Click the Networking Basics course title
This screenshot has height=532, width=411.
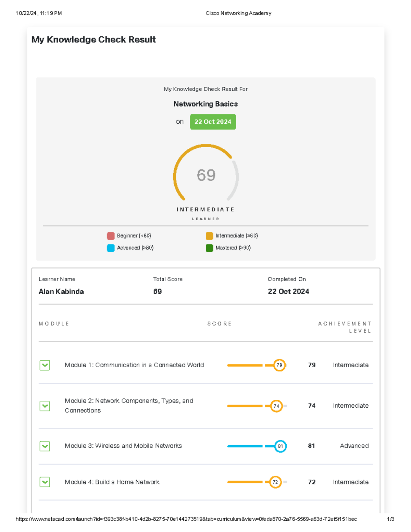(206, 104)
